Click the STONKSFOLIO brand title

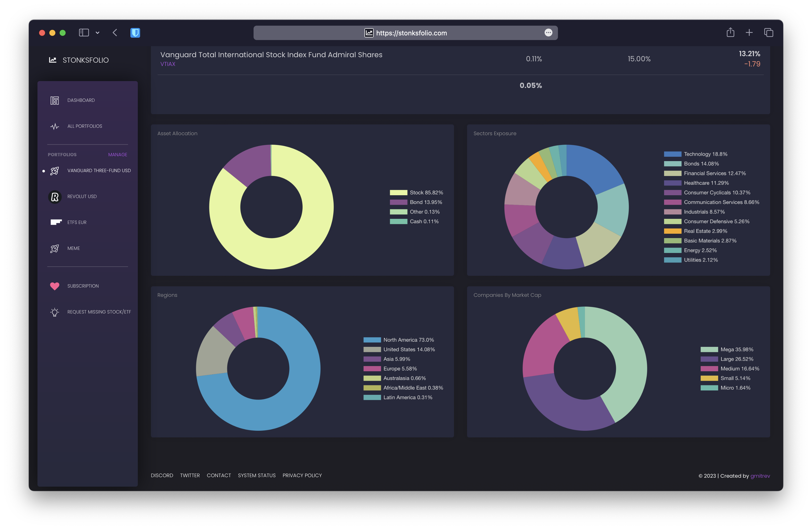tap(86, 60)
